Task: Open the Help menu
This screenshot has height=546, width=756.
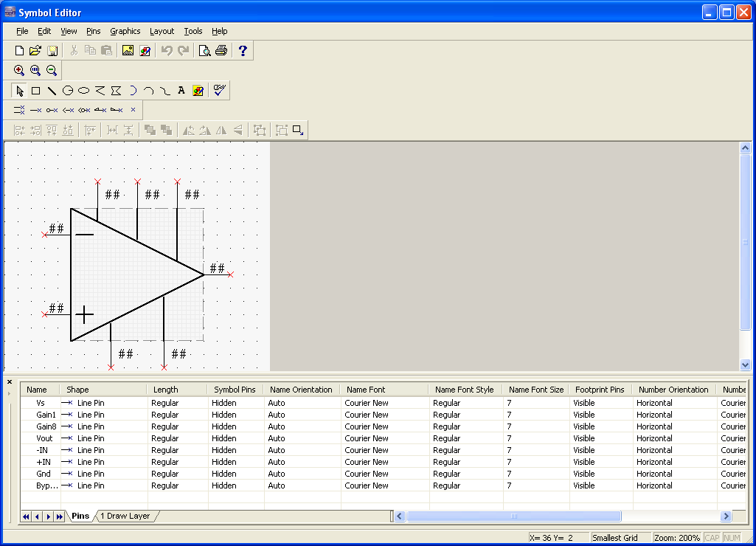Action: tap(219, 31)
